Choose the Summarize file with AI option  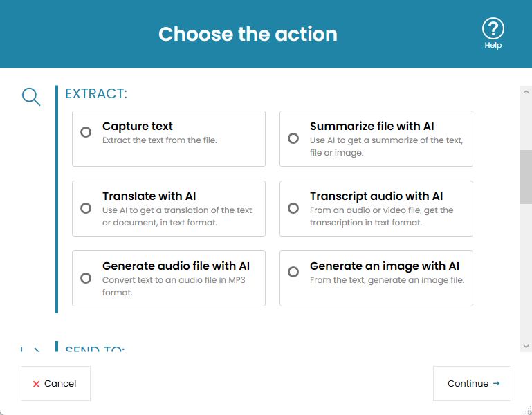click(293, 138)
